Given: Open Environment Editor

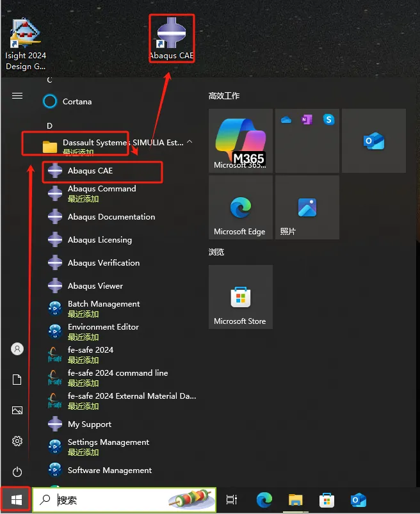Looking at the screenshot, I should click(120, 332).
